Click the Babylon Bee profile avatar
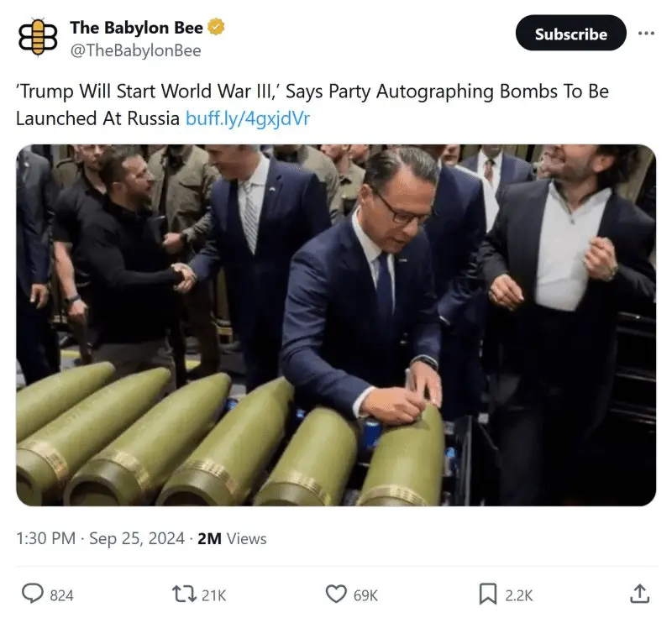Image resolution: width=672 pixels, height=618 pixels. click(38, 38)
